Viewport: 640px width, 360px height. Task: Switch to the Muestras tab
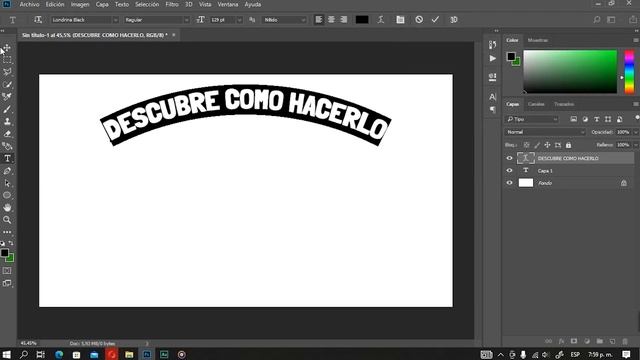538,40
